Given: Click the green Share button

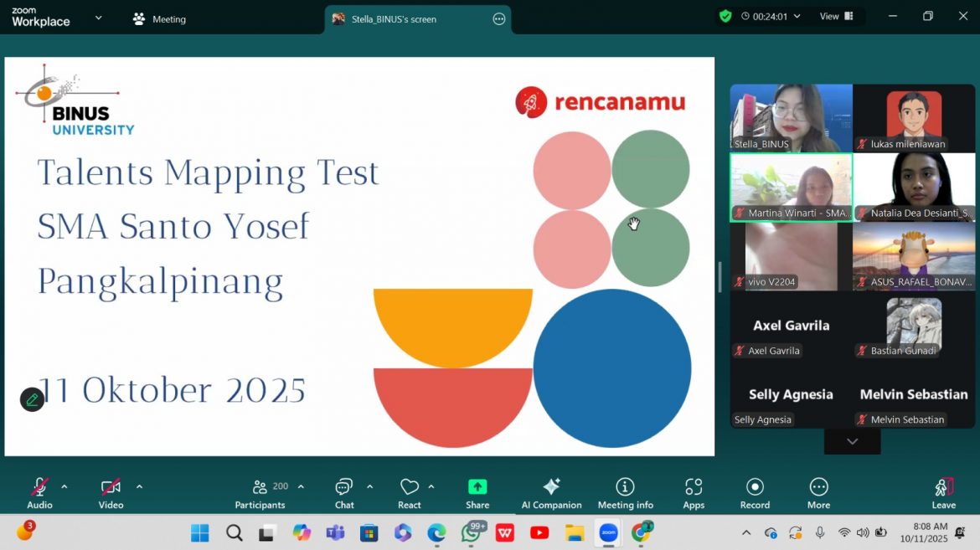Looking at the screenshot, I should tap(477, 492).
